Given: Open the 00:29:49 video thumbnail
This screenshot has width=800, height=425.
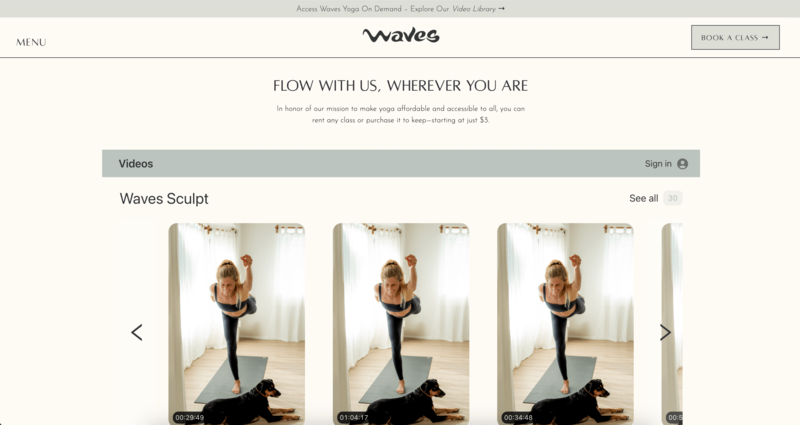Looking at the screenshot, I should click(237, 323).
